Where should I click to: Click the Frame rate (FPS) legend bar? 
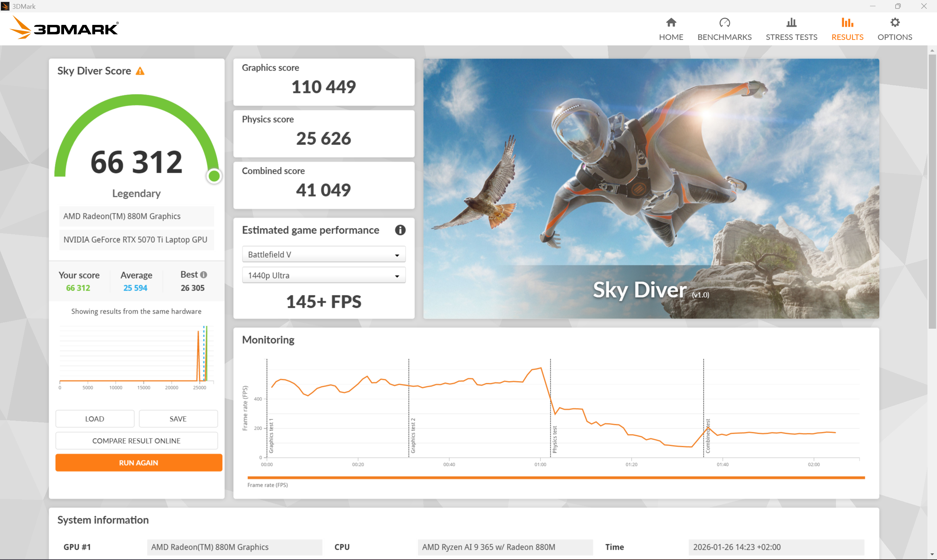point(556,478)
